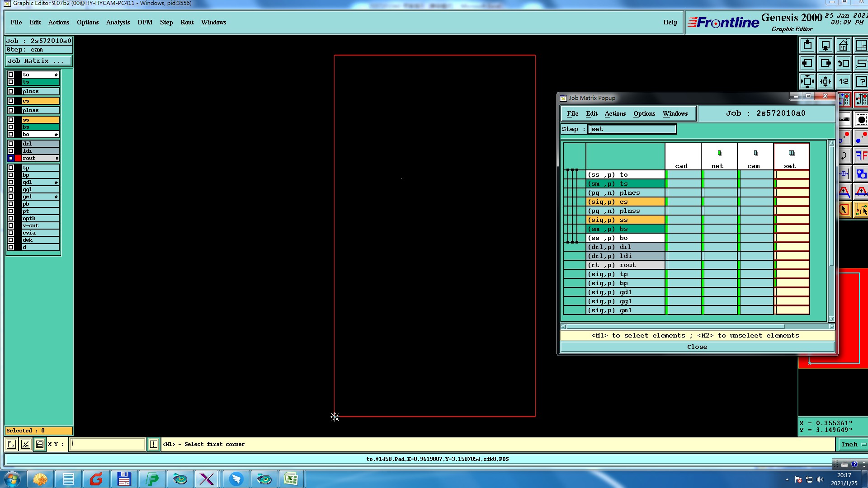
Task: Open Actions menu in Job Matrix Popup
Action: click(615, 113)
